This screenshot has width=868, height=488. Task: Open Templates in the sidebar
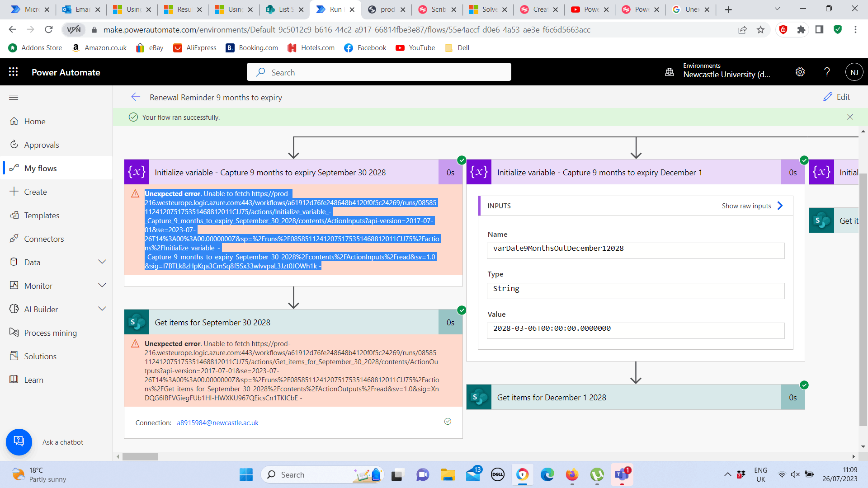pyautogui.click(x=42, y=215)
